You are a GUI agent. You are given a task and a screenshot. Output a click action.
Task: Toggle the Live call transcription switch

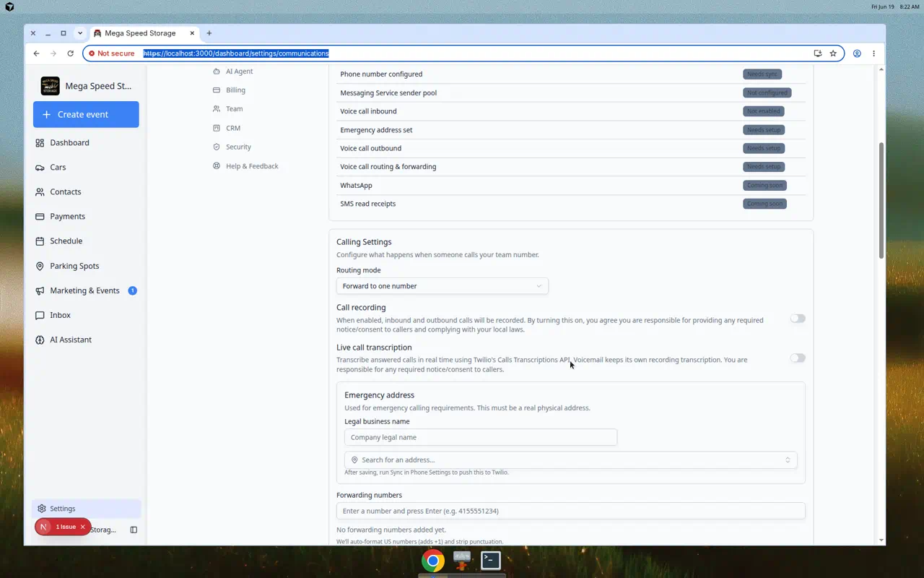point(798,358)
